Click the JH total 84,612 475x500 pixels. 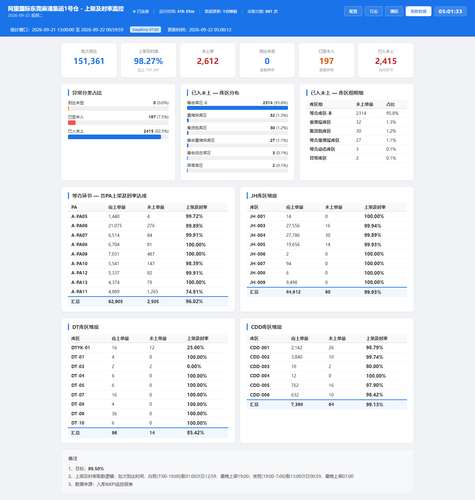click(293, 292)
